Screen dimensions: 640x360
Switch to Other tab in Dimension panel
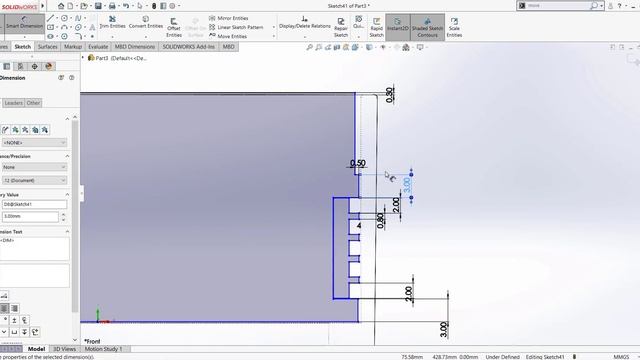[x=33, y=103]
